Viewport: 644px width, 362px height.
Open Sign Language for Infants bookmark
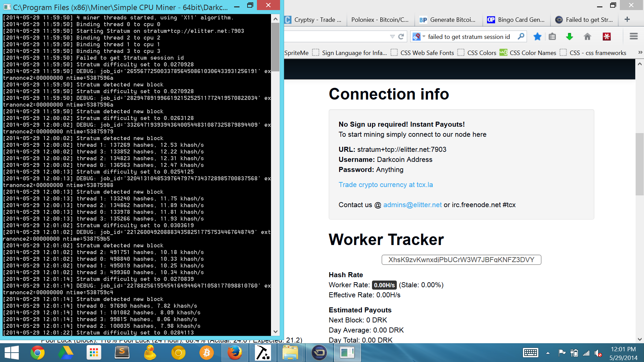349,53
